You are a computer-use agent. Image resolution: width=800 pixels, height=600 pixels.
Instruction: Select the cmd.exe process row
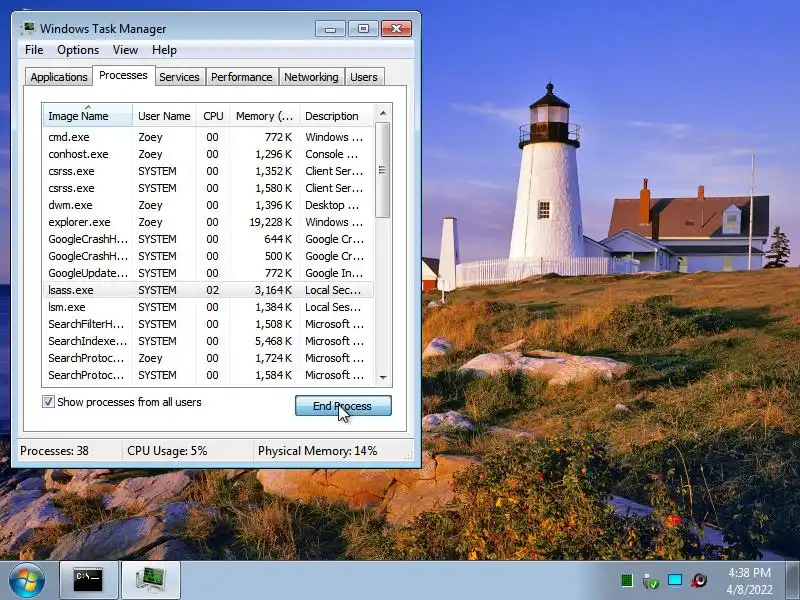pos(208,137)
